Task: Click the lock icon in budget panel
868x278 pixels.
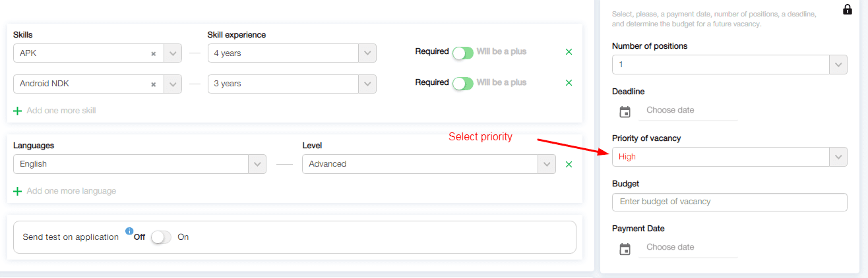Action: (x=848, y=10)
